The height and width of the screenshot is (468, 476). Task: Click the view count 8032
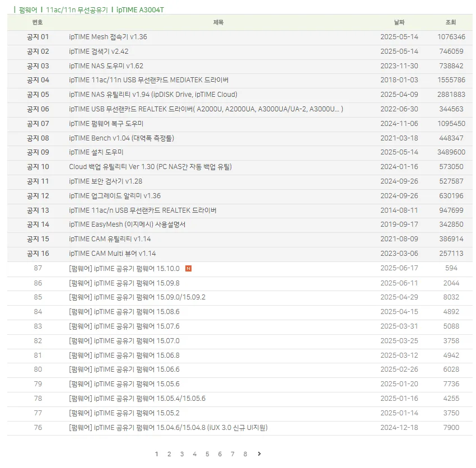click(451, 297)
